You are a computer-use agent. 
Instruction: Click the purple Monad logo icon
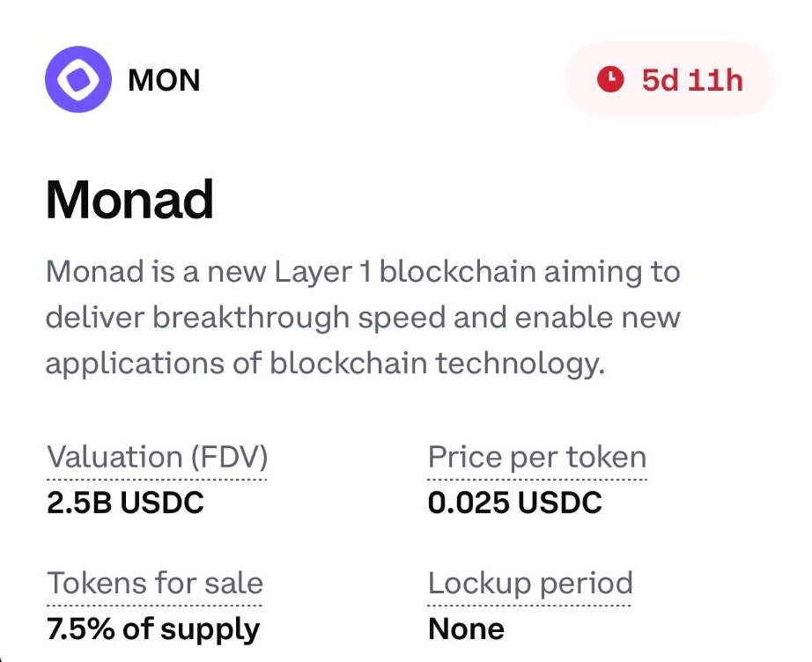click(x=78, y=80)
